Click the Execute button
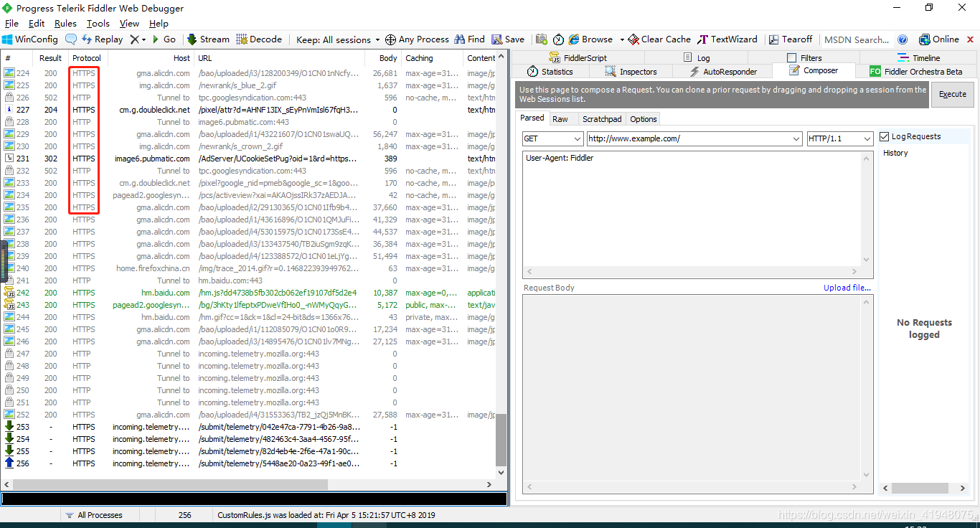This screenshot has width=980, height=528. (952, 94)
